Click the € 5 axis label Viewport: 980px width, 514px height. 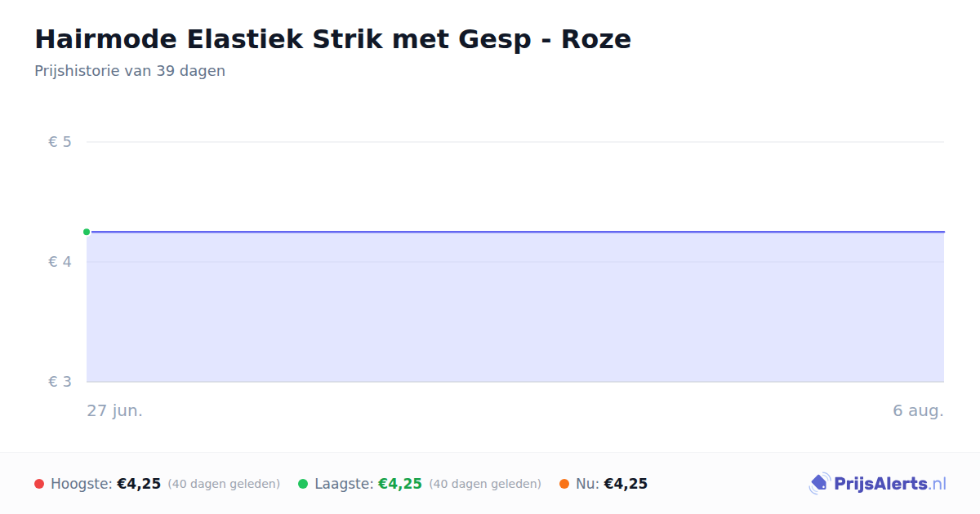click(x=60, y=142)
